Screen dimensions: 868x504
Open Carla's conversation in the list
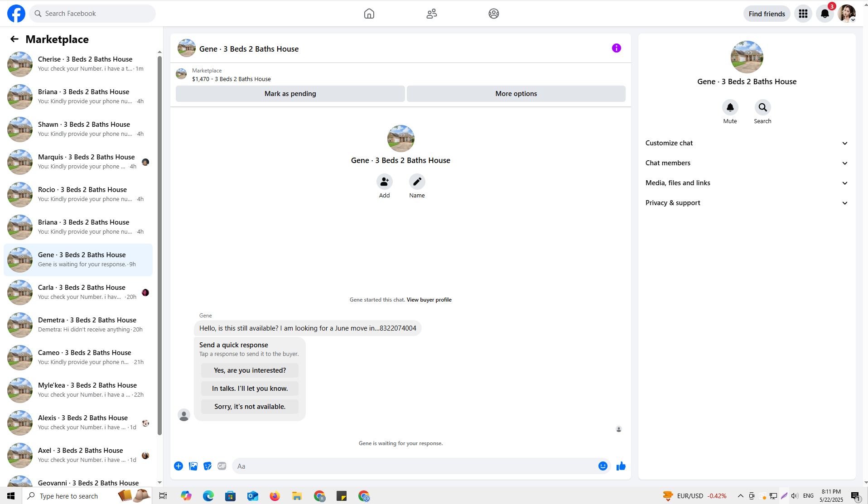78,293
